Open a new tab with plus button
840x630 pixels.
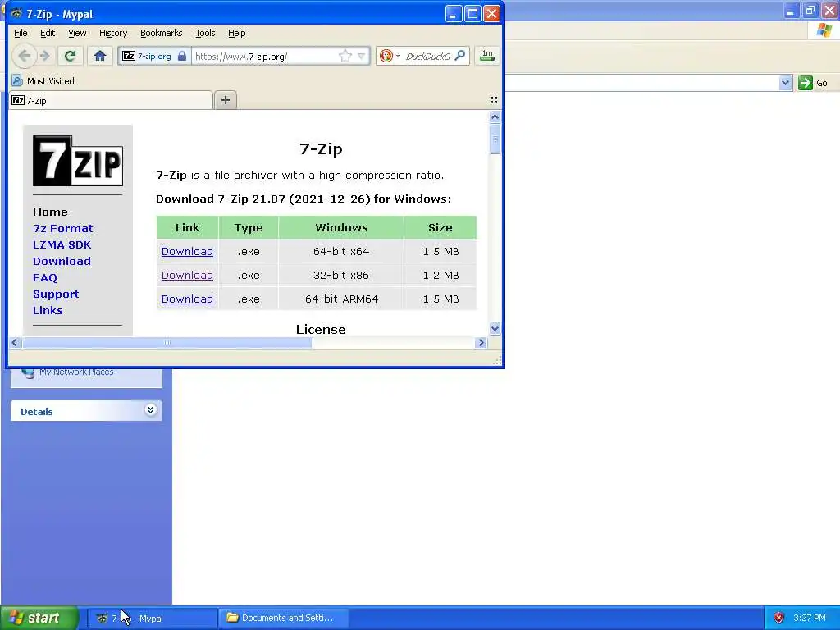[x=226, y=100]
